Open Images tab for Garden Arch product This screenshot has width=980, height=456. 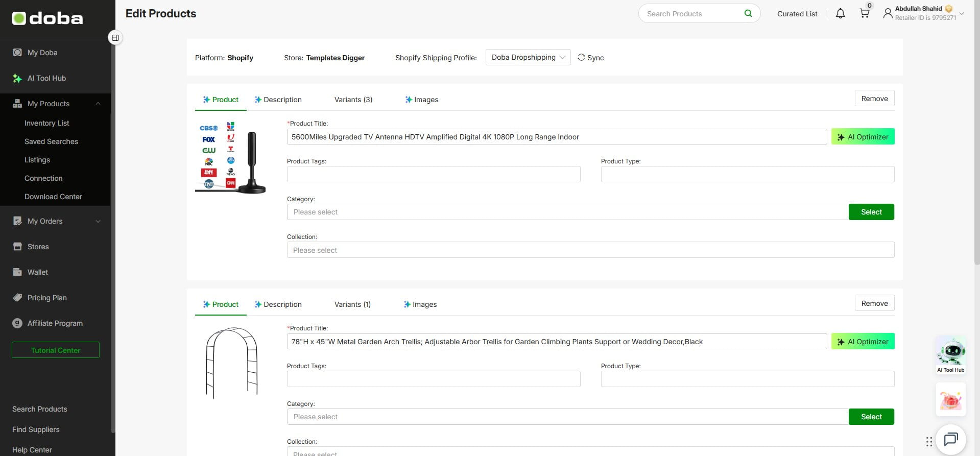420,304
